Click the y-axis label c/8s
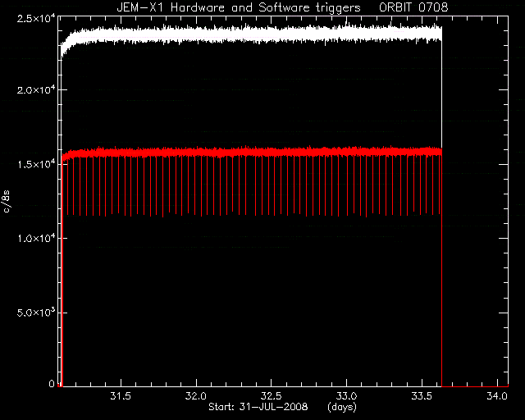The height and width of the screenshot is (420, 525). (x=7, y=201)
